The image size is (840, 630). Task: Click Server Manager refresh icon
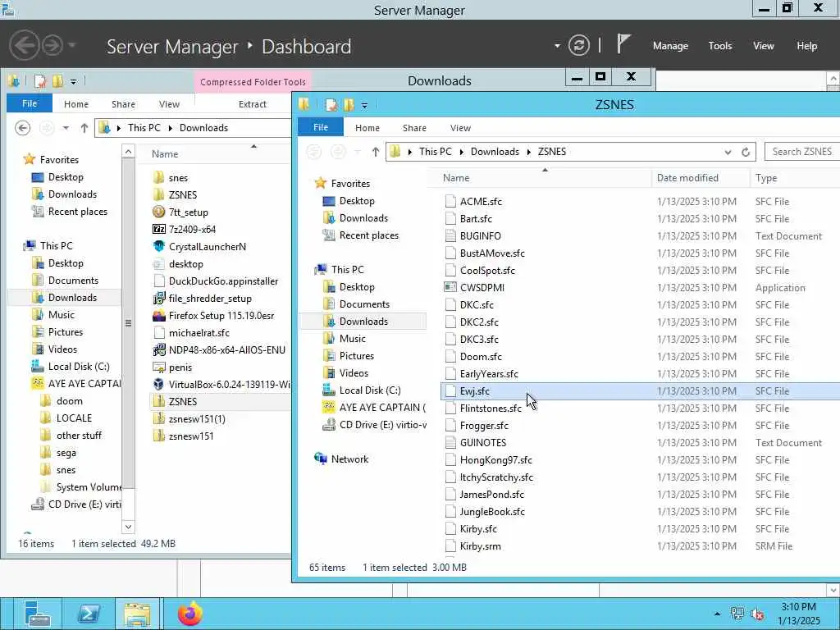click(578, 46)
